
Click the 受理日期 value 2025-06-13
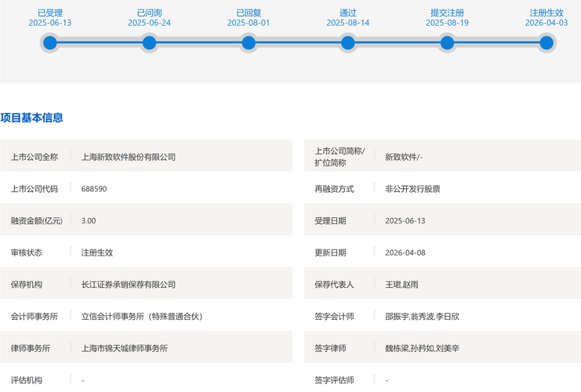405,221
